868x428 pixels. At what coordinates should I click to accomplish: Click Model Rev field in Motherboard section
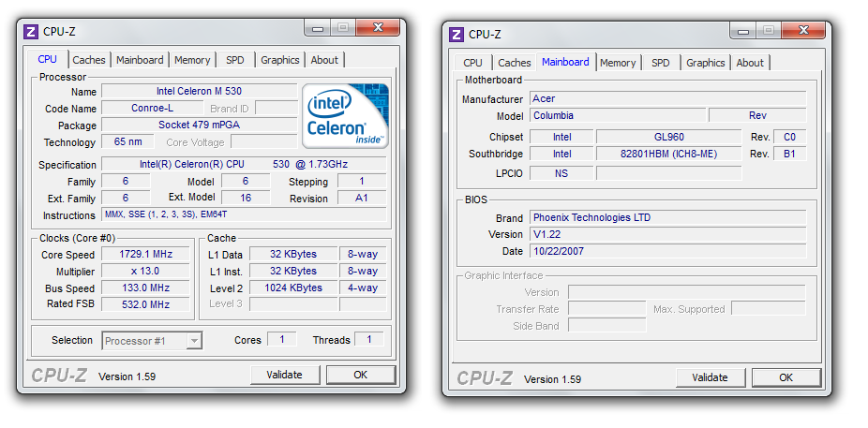click(x=757, y=115)
